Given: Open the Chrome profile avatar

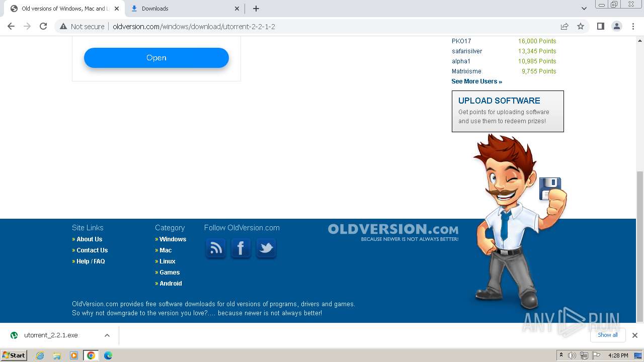Looking at the screenshot, I should [x=616, y=26].
